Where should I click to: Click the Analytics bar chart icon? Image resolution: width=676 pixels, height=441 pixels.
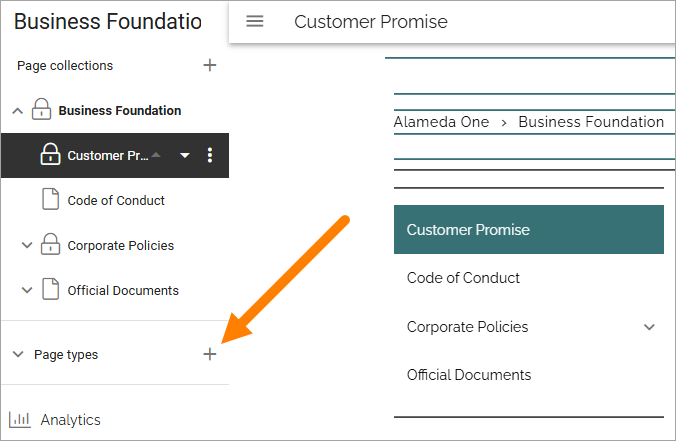pos(20,419)
